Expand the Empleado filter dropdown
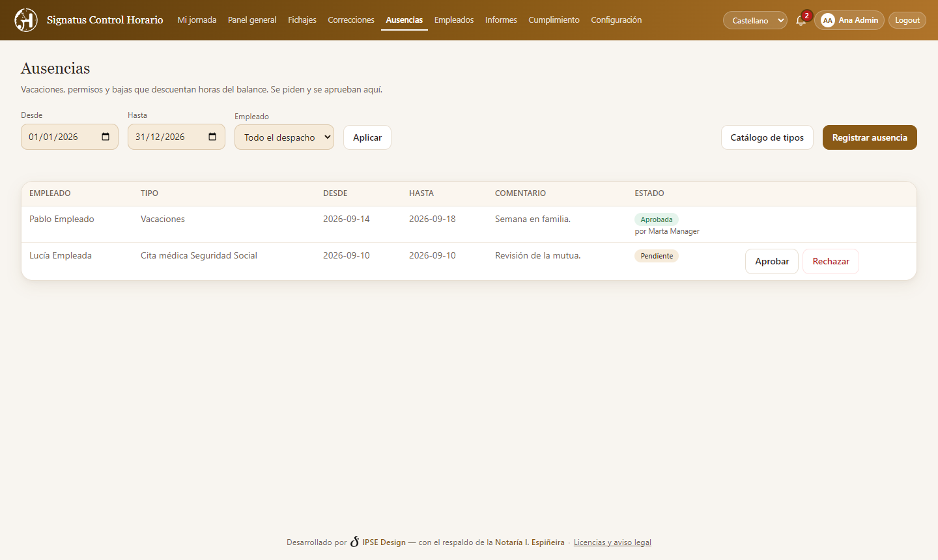This screenshot has height=560, width=938. 284,137
